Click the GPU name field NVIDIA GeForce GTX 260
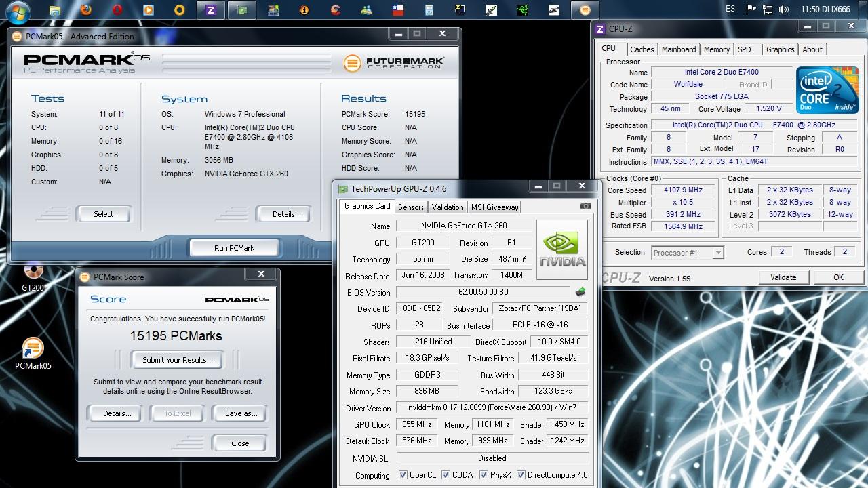Viewport: 868px width, 488px height. [464, 226]
